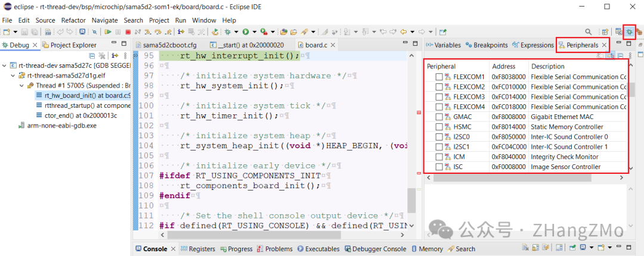Click the Build All binary icon
The image size is (644, 256).
tap(48, 32)
